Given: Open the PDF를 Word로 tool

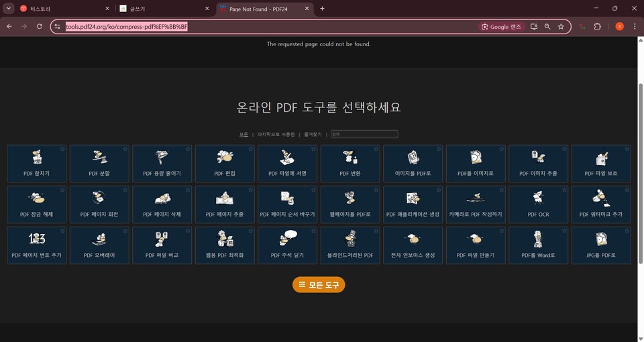Looking at the screenshot, I should (x=539, y=245).
